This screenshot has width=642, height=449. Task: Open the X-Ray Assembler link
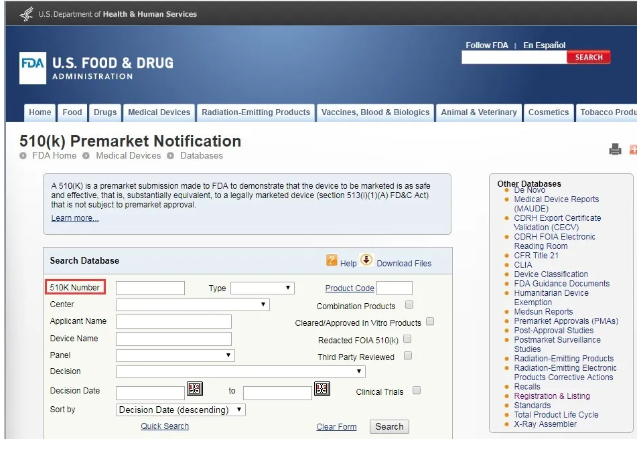[545, 424]
